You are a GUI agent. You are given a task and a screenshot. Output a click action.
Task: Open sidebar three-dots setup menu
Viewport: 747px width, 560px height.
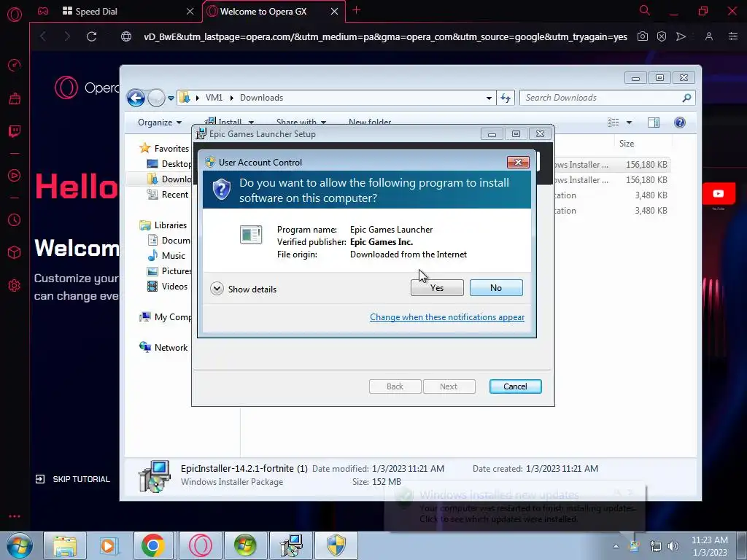pyautogui.click(x=15, y=516)
